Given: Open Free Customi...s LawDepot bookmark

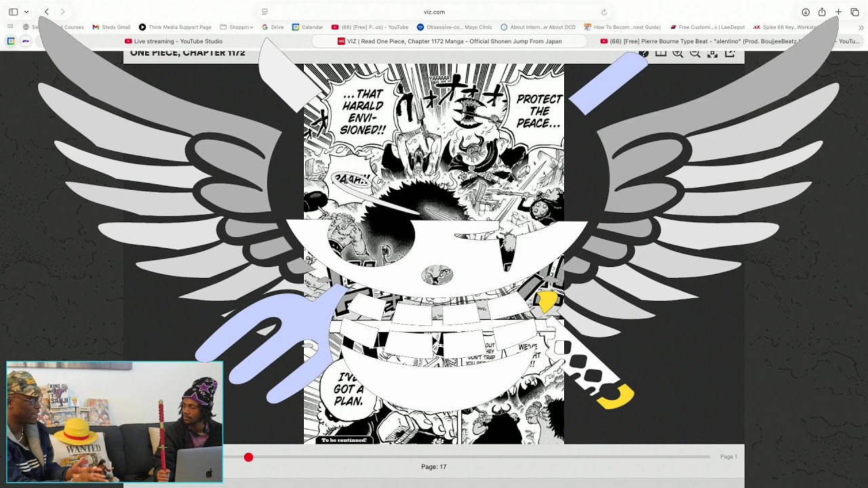Looking at the screenshot, I should [x=707, y=27].
